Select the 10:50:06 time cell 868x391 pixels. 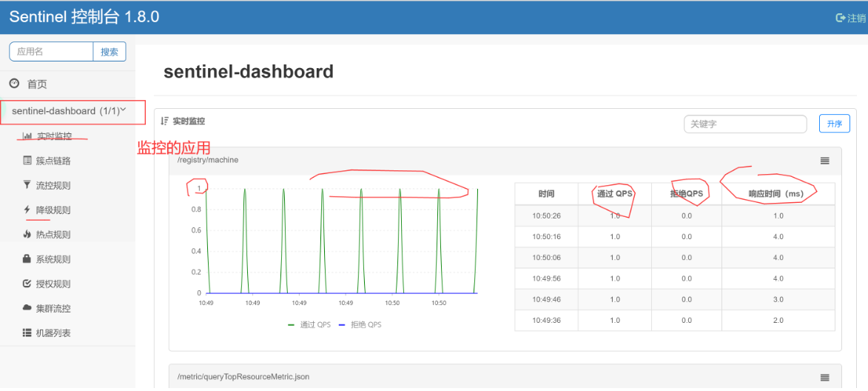click(546, 258)
